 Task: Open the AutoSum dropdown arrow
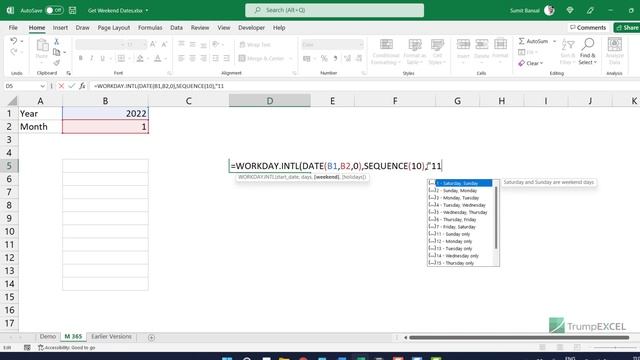coord(554,41)
